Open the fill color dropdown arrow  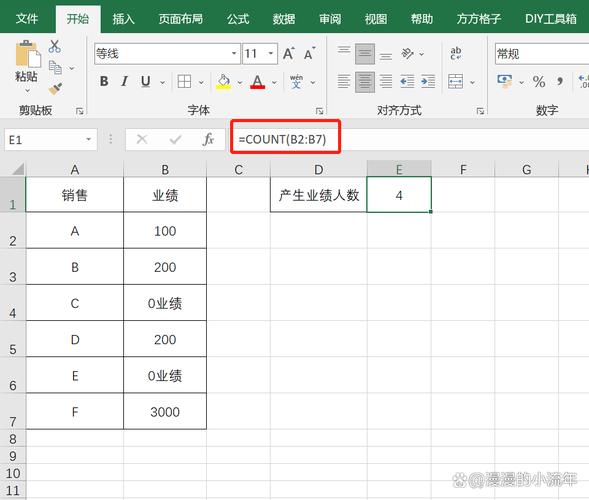pos(240,82)
